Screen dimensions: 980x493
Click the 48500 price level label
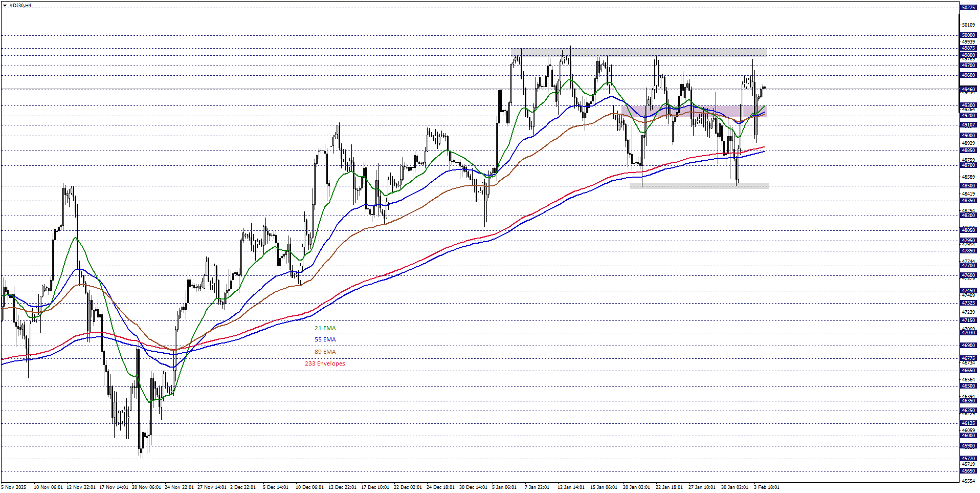pyautogui.click(x=968, y=186)
